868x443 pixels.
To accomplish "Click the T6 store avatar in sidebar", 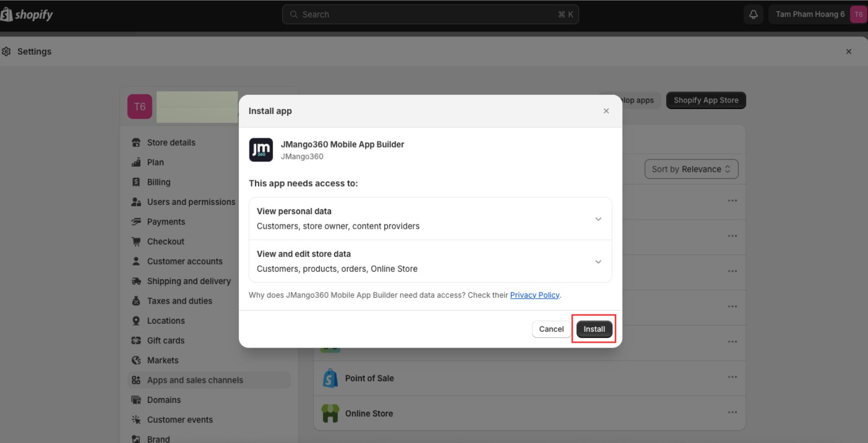I will pyautogui.click(x=139, y=107).
